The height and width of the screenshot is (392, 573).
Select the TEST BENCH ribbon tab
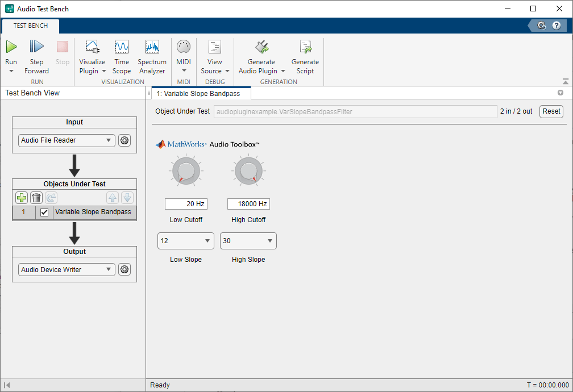pyautogui.click(x=31, y=26)
